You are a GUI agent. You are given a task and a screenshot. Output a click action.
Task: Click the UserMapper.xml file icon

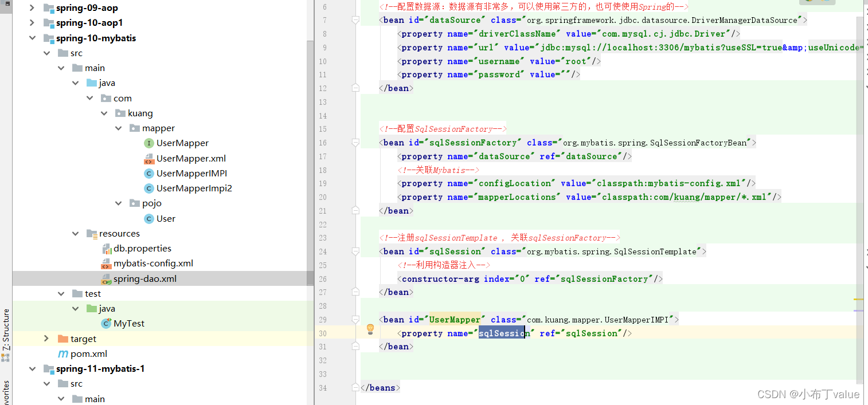tap(148, 159)
